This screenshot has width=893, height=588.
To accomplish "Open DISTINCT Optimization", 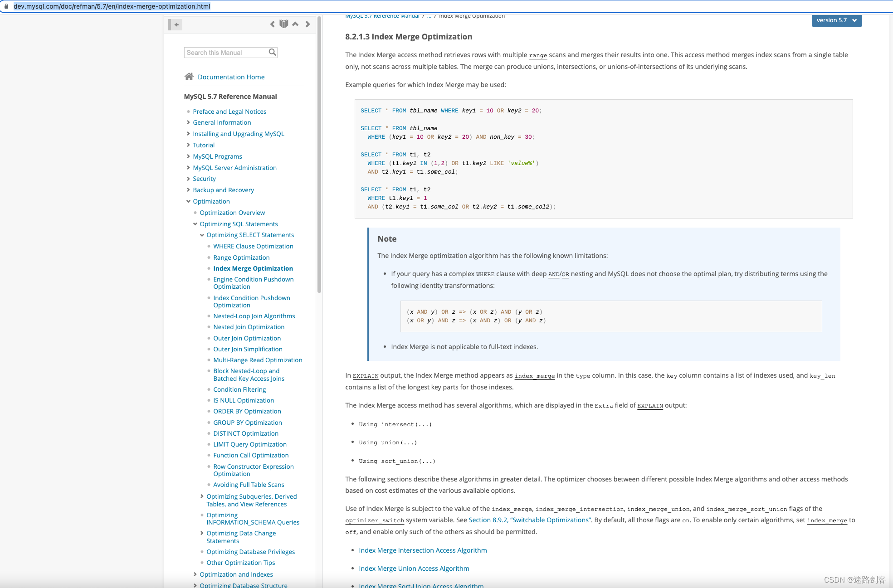I will pyautogui.click(x=246, y=433).
